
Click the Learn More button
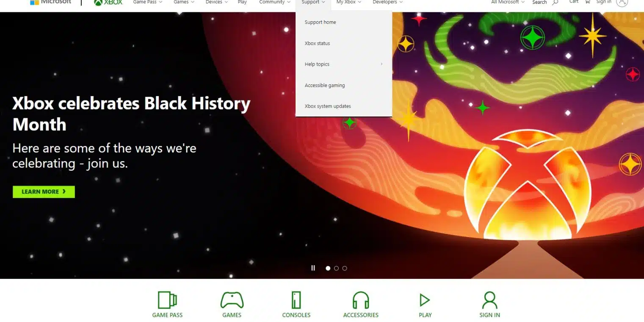pos(44,192)
